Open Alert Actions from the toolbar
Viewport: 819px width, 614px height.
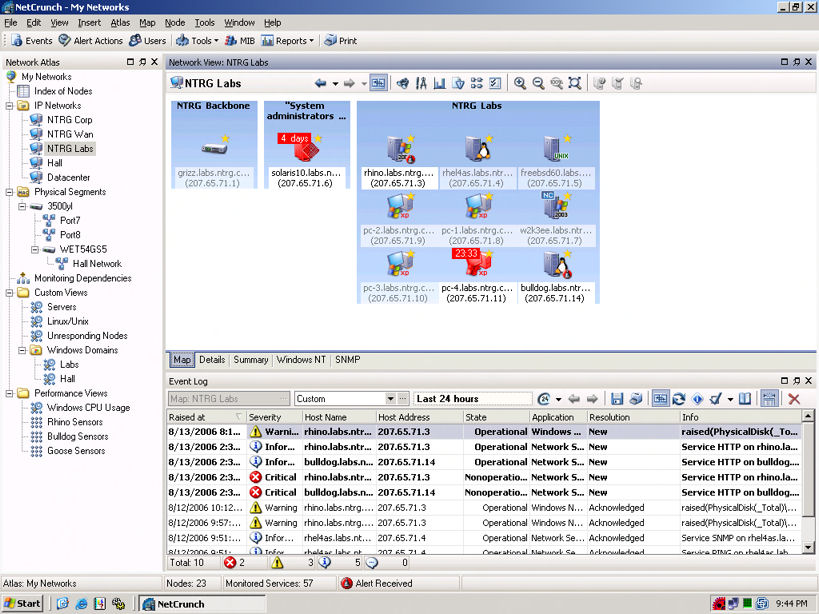click(x=90, y=41)
